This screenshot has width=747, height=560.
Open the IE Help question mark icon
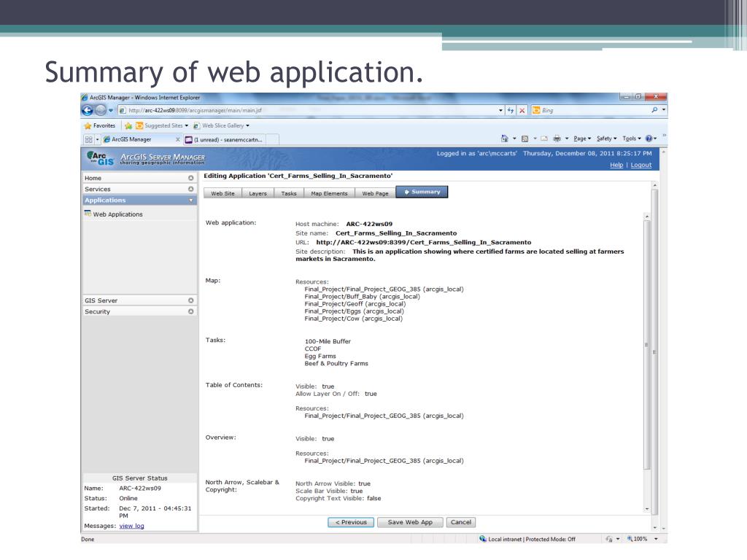coord(649,139)
